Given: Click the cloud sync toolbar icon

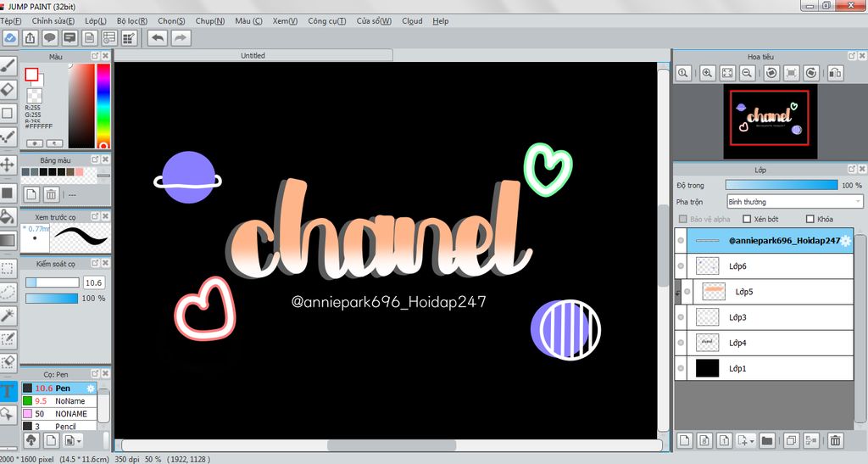Looking at the screenshot, I should click(x=10, y=37).
